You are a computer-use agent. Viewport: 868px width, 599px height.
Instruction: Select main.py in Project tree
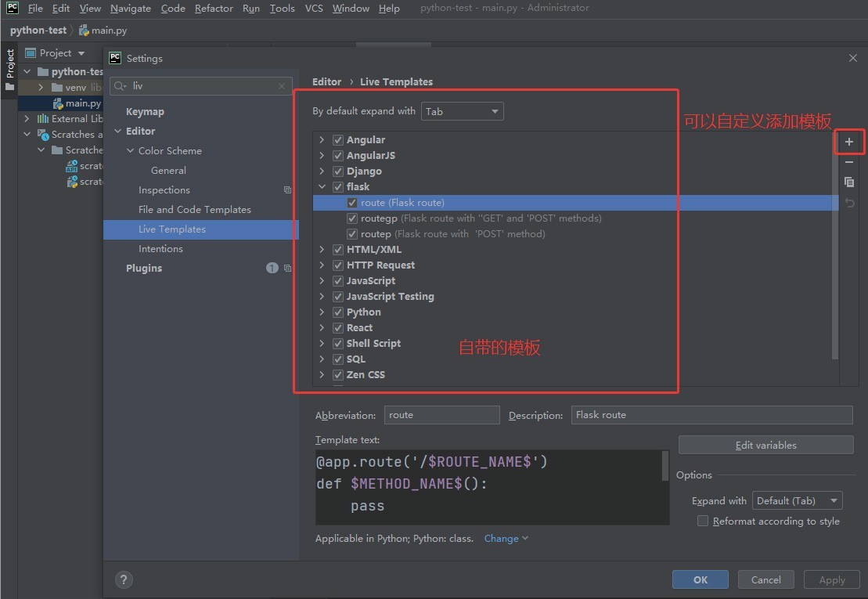tap(83, 103)
